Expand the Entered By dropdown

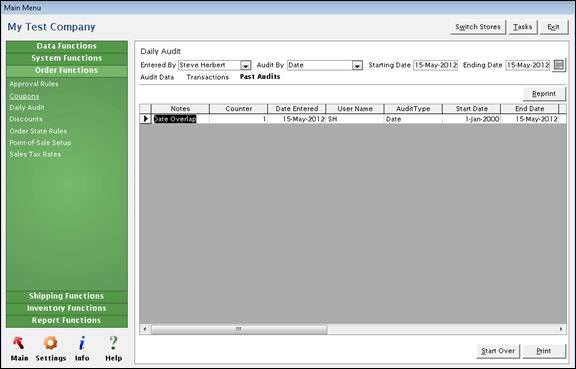tap(245, 65)
